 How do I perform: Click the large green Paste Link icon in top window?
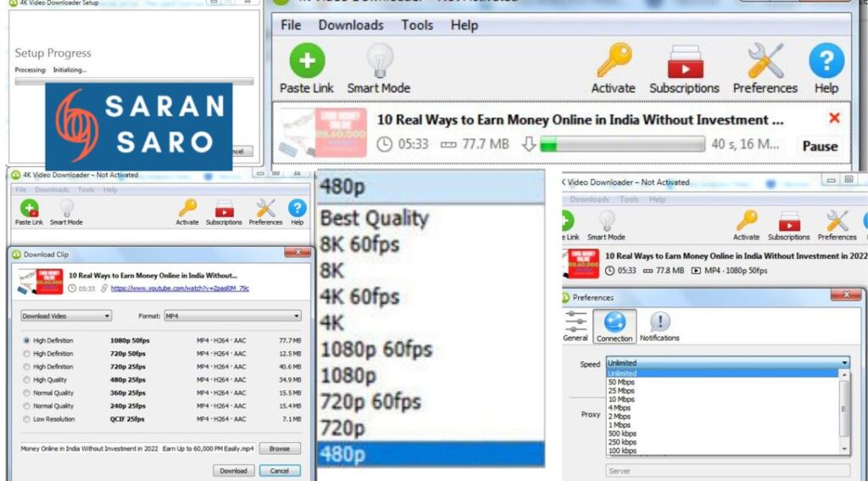306,61
